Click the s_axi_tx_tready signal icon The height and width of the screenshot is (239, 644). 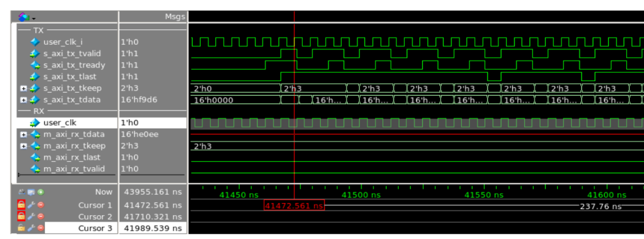click(35, 65)
